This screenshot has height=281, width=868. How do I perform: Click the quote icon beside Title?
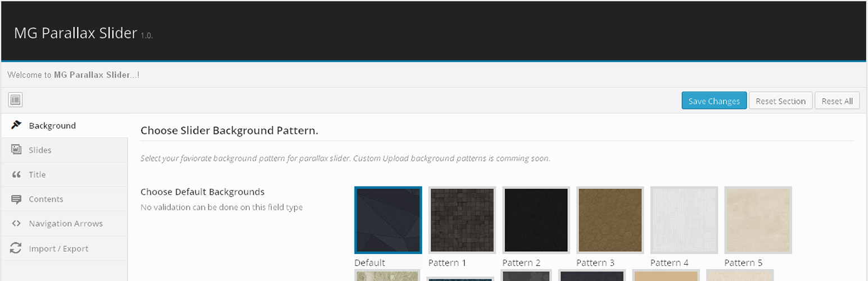pos(16,175)
